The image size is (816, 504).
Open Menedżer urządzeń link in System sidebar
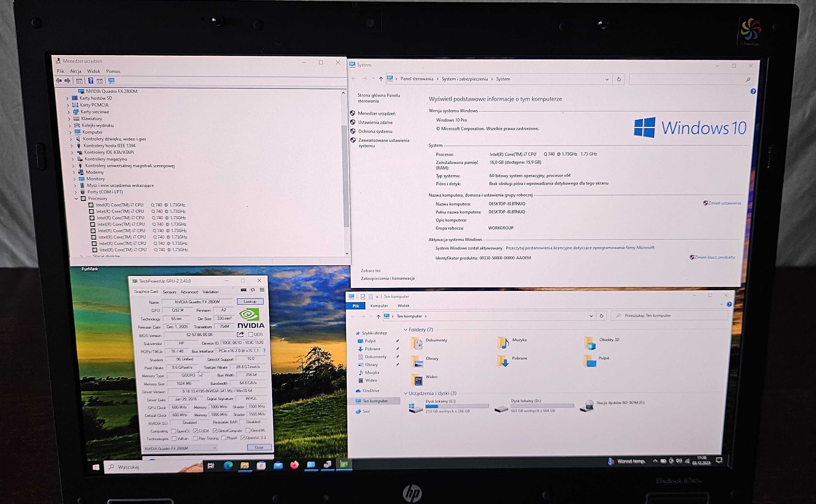(377, 113)
